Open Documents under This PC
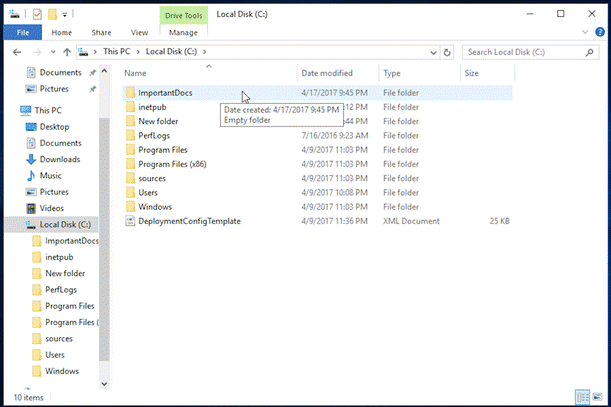The height and width of the screenshot is (407, 611). pyautogui.click(x=60, y=143)
